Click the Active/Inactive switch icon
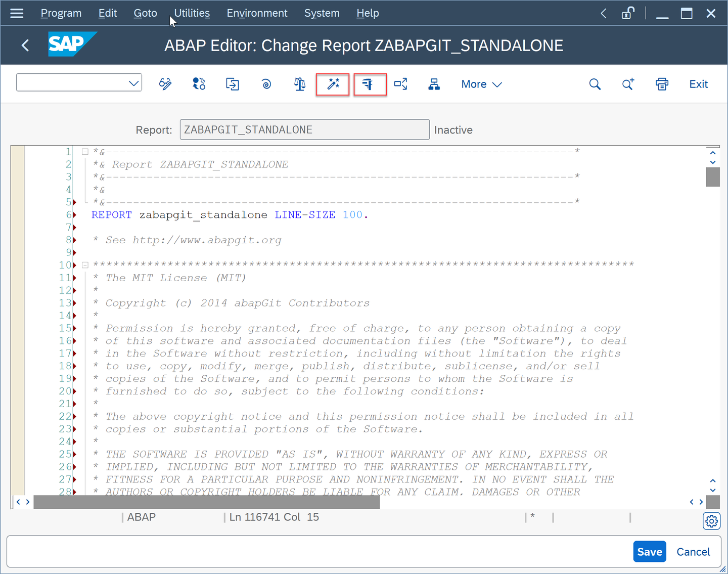This screenshot has width=728, height=574. click(x=199, y=84)
